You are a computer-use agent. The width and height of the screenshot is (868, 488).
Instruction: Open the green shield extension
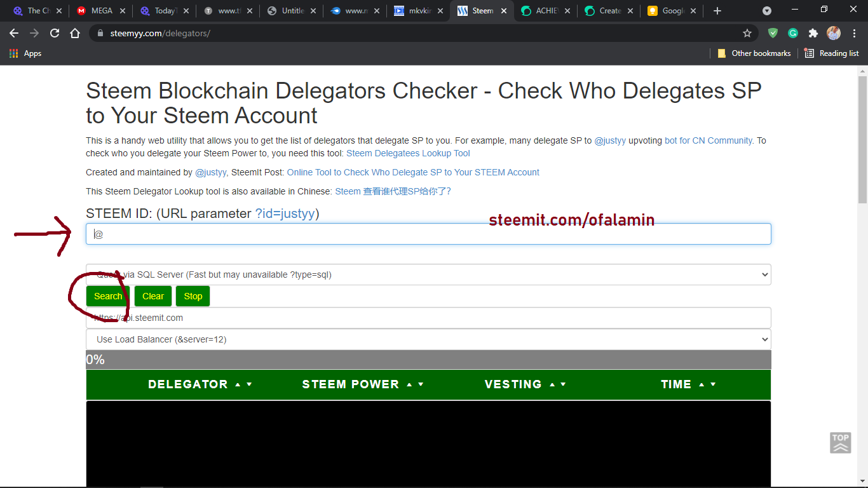point(773,33)
